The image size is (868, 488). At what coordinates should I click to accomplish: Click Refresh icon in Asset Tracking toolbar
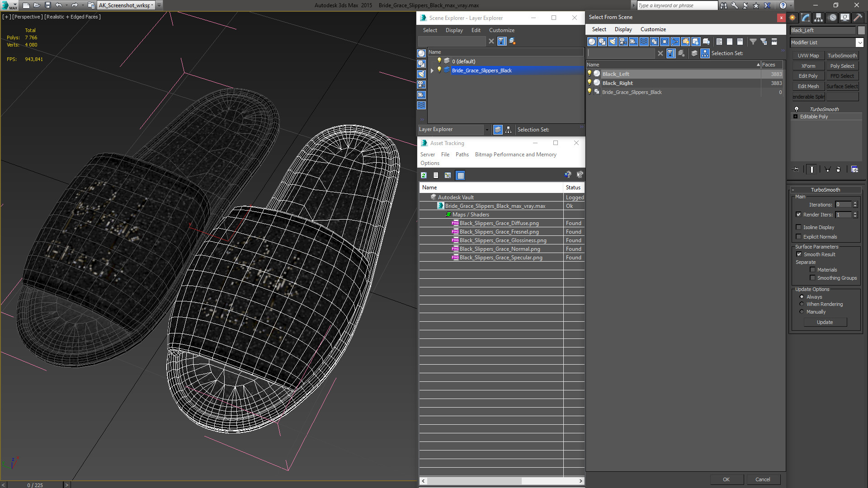coord(424,175)
